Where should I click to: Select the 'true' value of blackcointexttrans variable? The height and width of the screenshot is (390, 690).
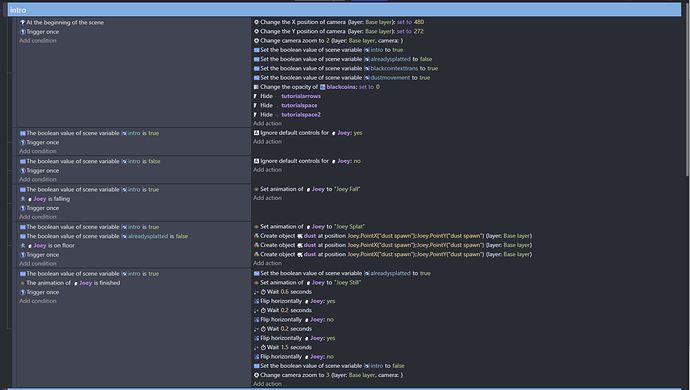click(432, 68)
